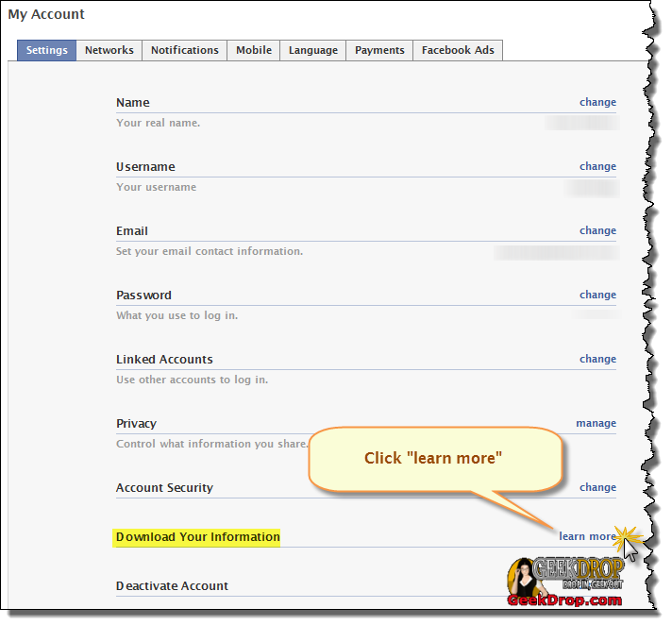Open the Notifications tab
The height and width of the screenshot is (625, 672).
(x=185, y=50)
